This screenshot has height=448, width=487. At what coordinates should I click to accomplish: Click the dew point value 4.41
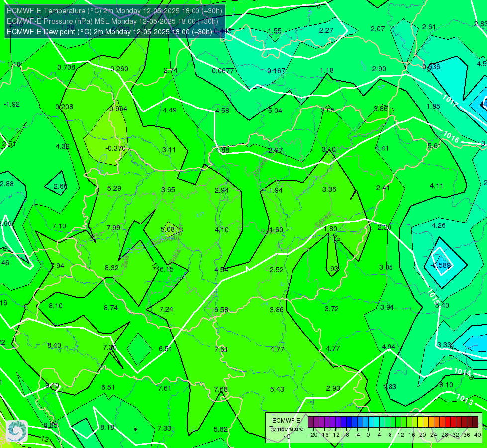point(382,148)
